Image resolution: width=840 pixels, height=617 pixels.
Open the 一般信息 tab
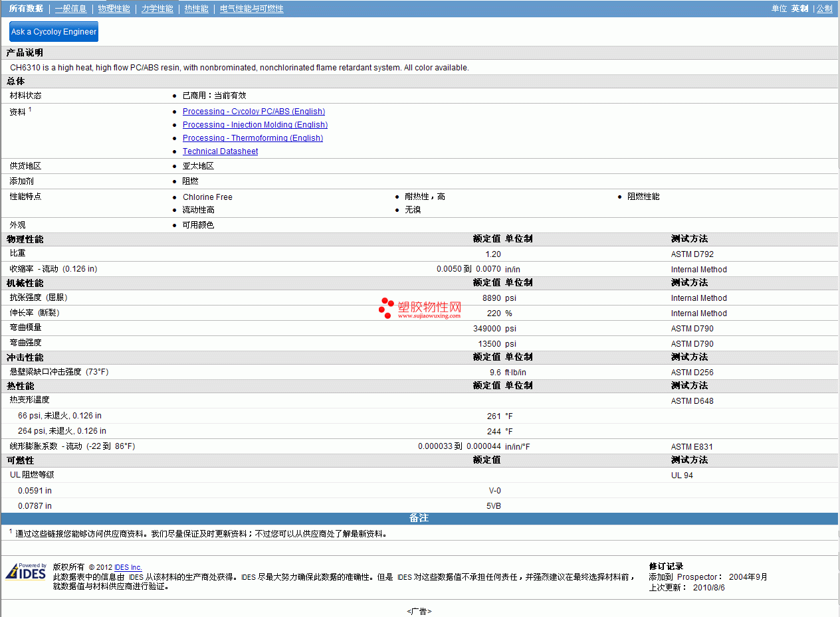tap(70, 9)
